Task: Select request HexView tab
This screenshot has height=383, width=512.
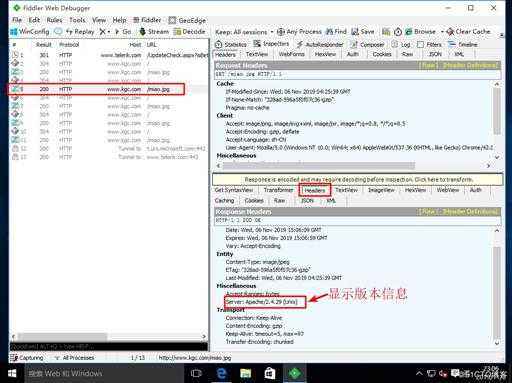Action: pos(325,54)
